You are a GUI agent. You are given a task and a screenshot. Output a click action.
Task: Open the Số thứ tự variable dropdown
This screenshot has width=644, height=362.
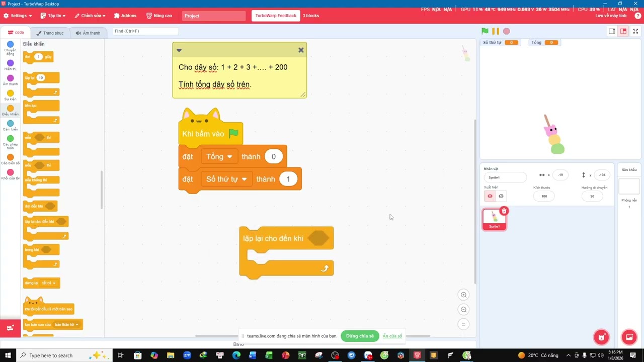(x=226, y=179)
